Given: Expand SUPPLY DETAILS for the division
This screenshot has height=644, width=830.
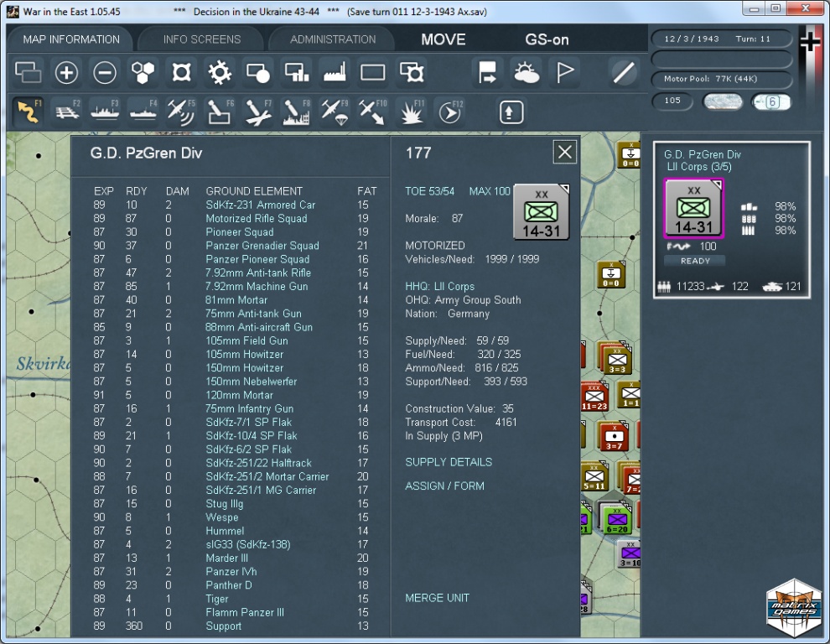Looking at the screenshot, I should tap(449, 462).
